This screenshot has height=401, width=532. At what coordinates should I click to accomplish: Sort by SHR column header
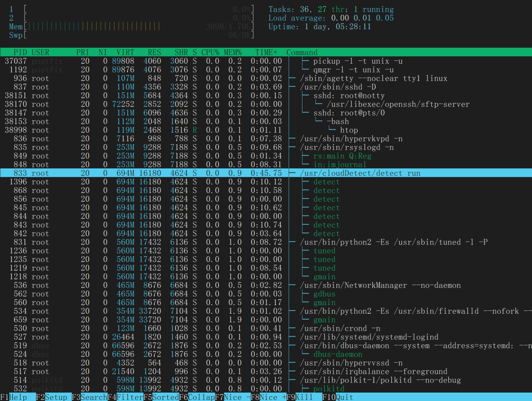coord(181,52)
